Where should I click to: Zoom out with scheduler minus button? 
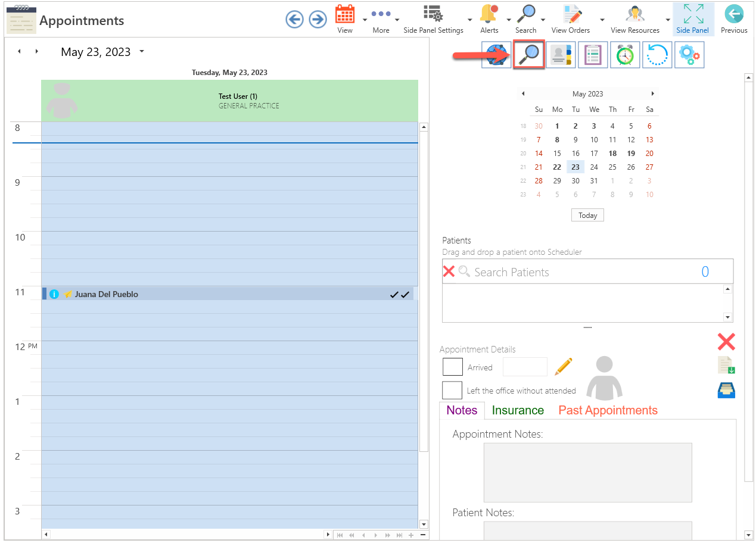pos(423,535)
